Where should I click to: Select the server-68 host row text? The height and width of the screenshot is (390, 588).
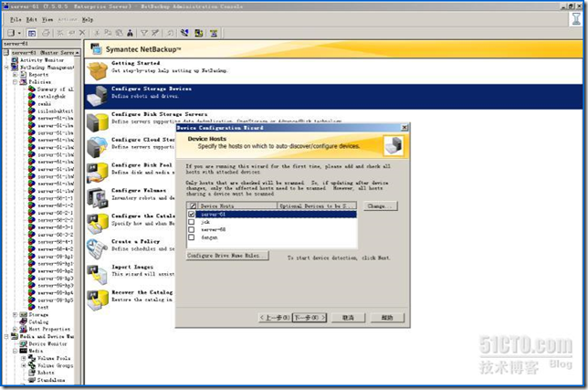tap(213, 229)
